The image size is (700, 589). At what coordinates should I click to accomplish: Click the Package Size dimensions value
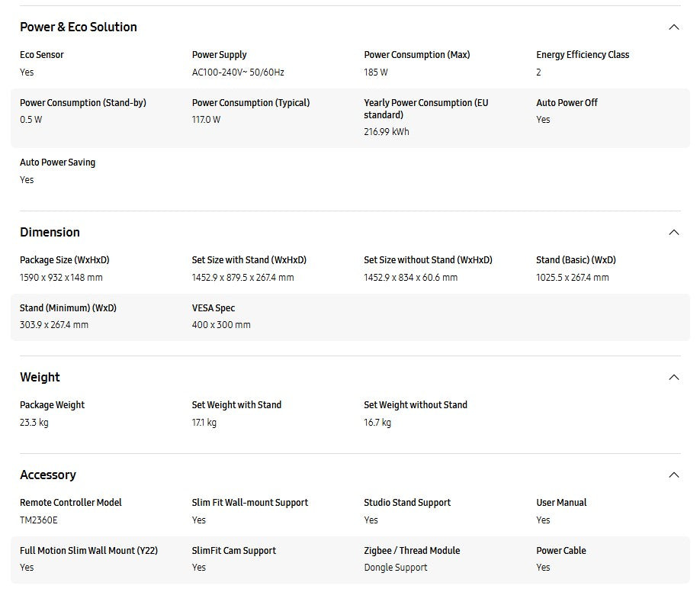click(x=61, y=278)
